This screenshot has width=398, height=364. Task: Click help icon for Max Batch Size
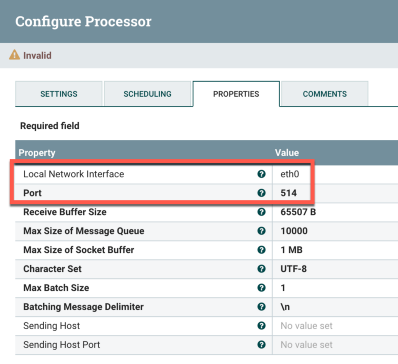pyautogui.click(x=261, y=288)
